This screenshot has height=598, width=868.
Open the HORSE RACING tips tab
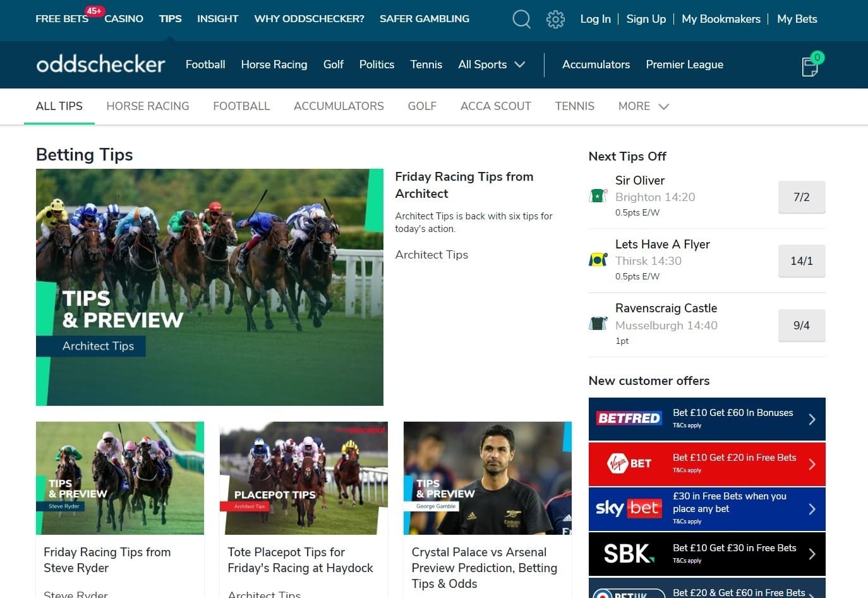[x=148, y=106]
